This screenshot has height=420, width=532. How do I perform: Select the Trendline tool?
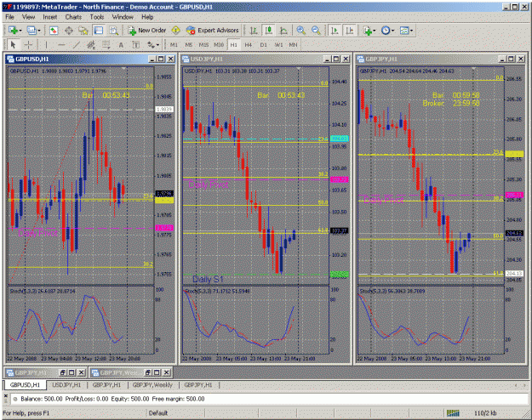76,45
